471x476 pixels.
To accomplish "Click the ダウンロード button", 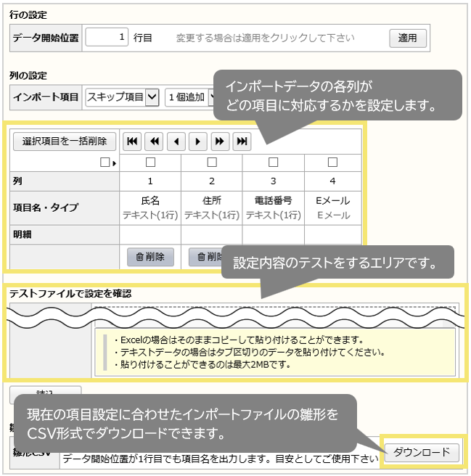I will pos(422,453).
